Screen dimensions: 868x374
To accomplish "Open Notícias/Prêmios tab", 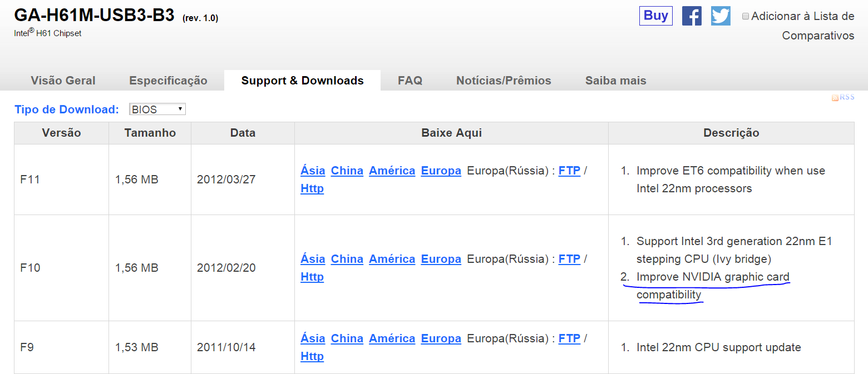I will coord(504,81).
